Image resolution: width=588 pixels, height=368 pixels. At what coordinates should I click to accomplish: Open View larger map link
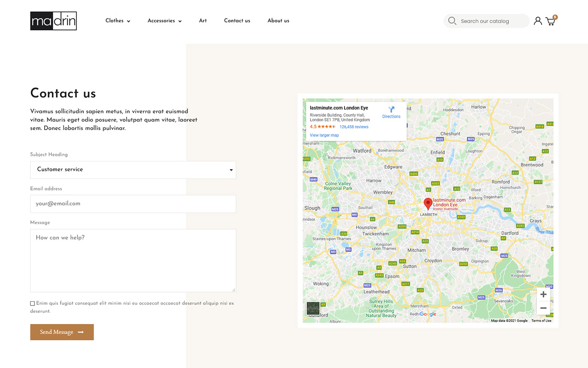[324, 135]
